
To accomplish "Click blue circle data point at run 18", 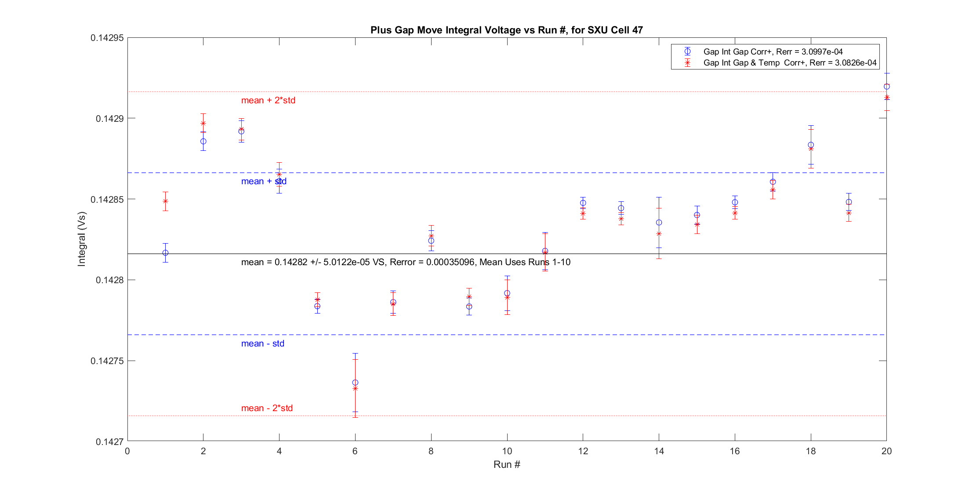I will pos(810,145).
